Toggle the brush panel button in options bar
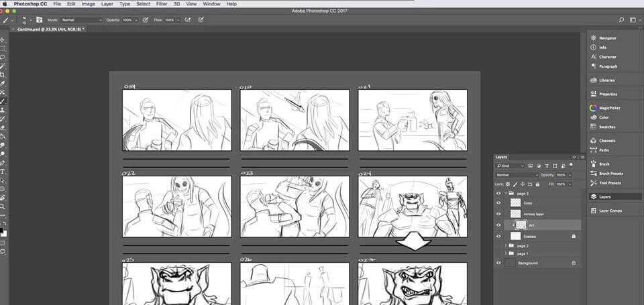This screenshot has height=305, width=644. coord(40,19)
